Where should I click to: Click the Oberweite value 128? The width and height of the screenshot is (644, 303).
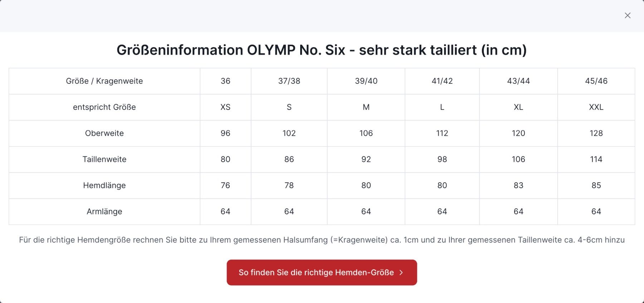596,133
